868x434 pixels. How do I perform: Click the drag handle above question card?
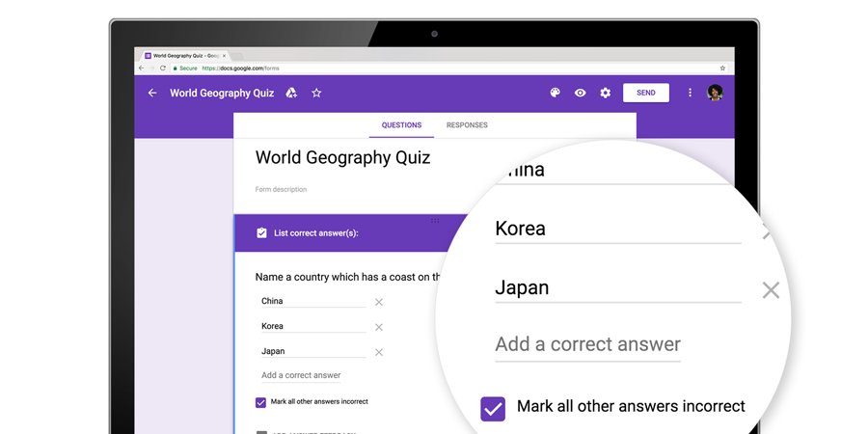435,220
